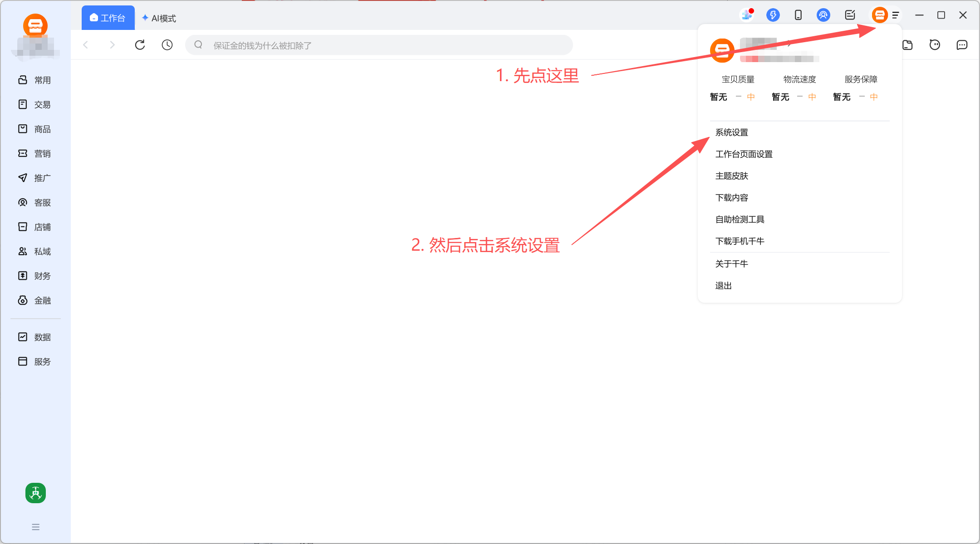Open the 交易 sidebar section
Screen dimensions: 980x544
(35, 105)
